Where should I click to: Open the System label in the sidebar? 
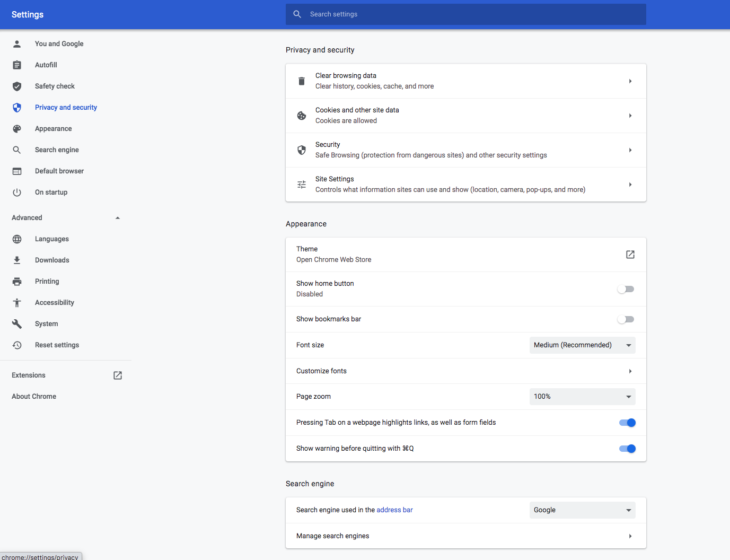[47, 324]
